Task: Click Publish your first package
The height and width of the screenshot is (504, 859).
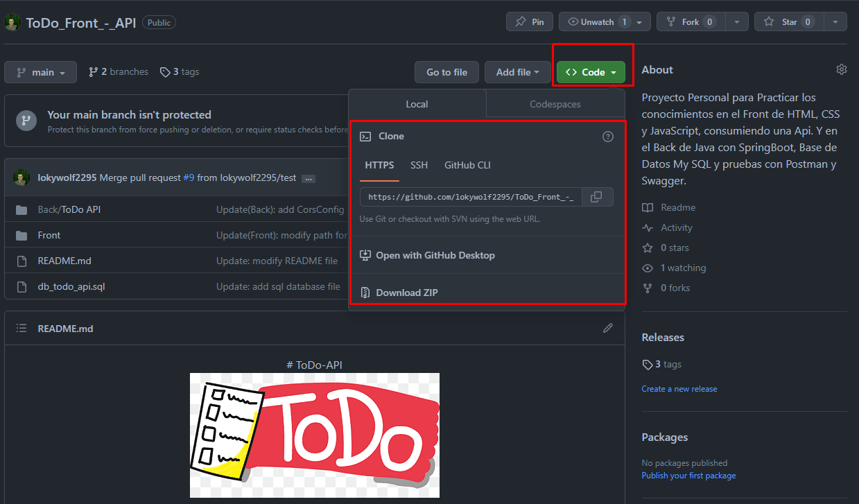Action: click(x=688, y=476)
